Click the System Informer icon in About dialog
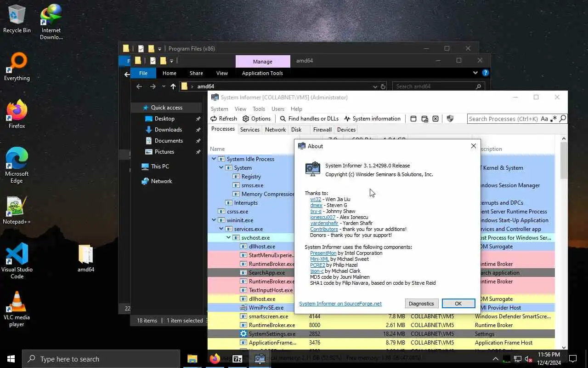 coord(313,169)
